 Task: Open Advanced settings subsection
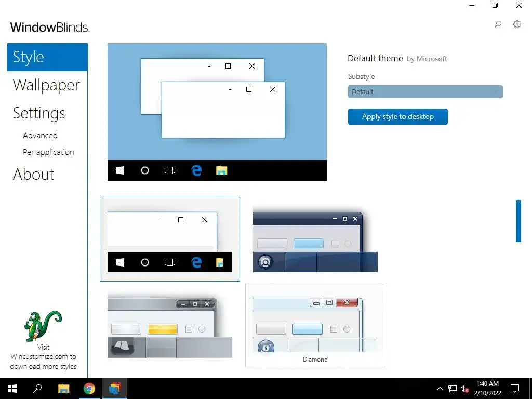click(x=41, y=136)
